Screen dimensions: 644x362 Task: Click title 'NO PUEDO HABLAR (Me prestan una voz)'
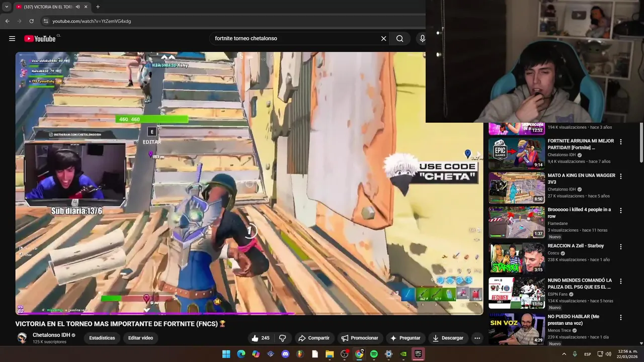[574, 320]
